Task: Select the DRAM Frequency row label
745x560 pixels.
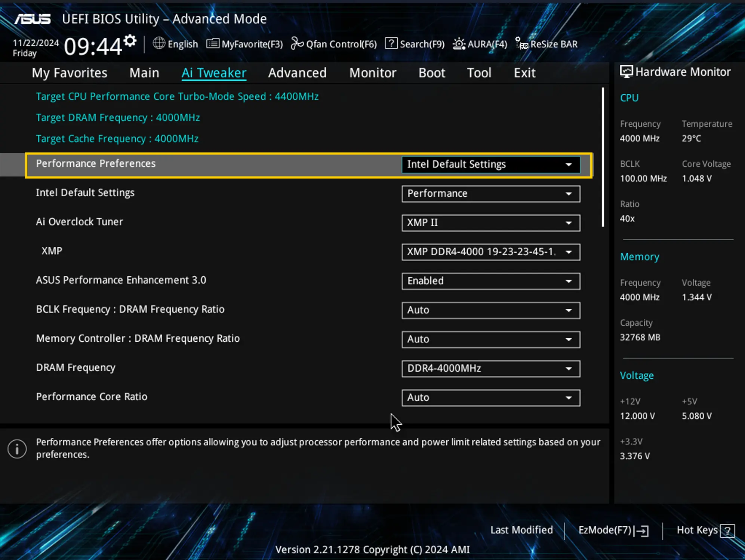Action: 76,367
